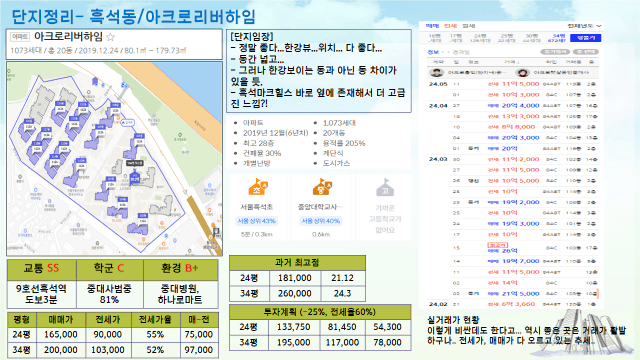This screenshot has height=360, width=640.
Task: Select the 매매 tab in listings panel
Action: point(432,26)
